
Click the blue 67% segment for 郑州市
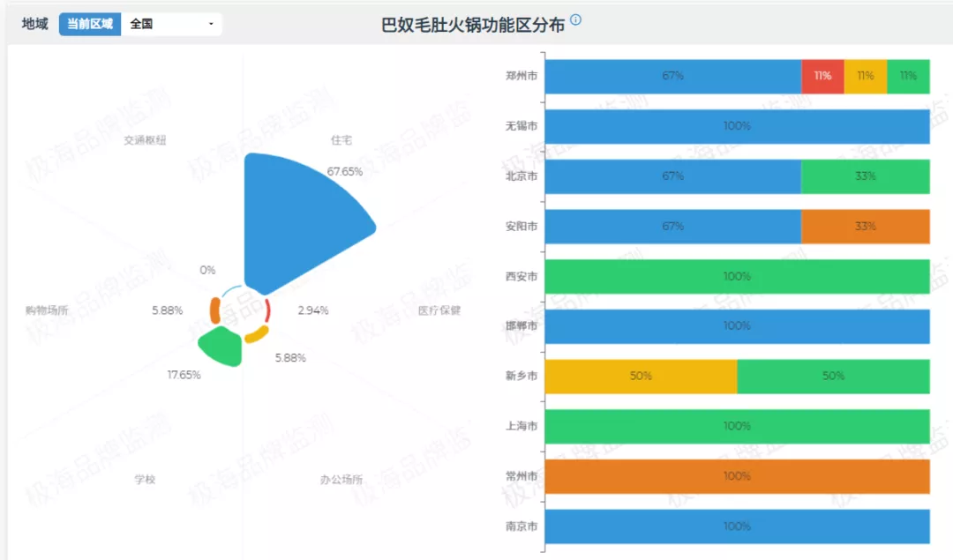click(672, 76)
